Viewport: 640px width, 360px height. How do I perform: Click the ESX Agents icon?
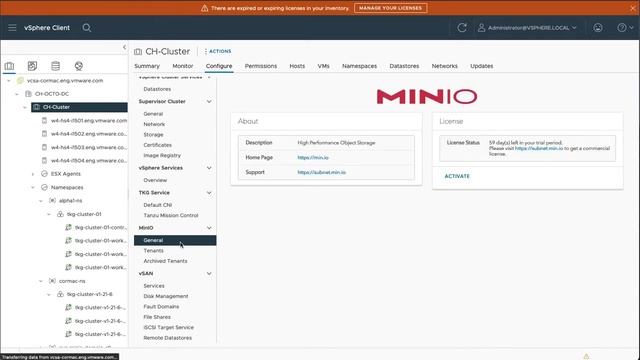click(44, 174)
